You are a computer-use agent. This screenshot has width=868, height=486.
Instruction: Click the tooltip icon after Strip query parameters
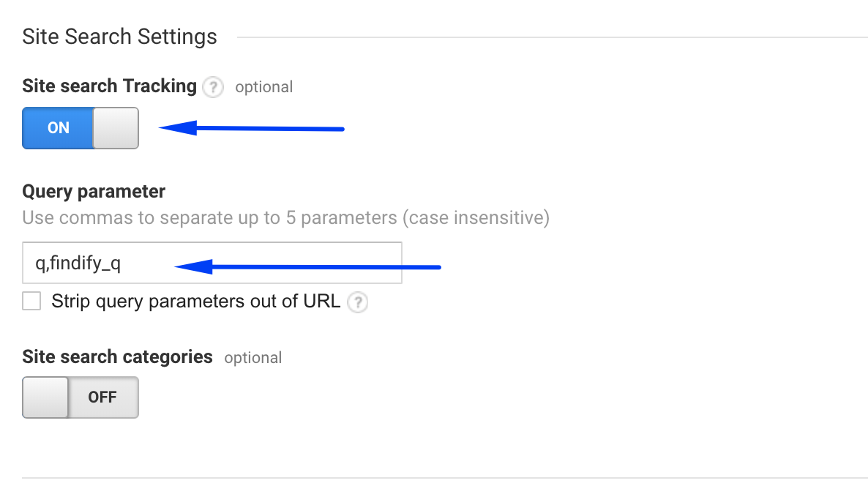click(x=358, y=302)
